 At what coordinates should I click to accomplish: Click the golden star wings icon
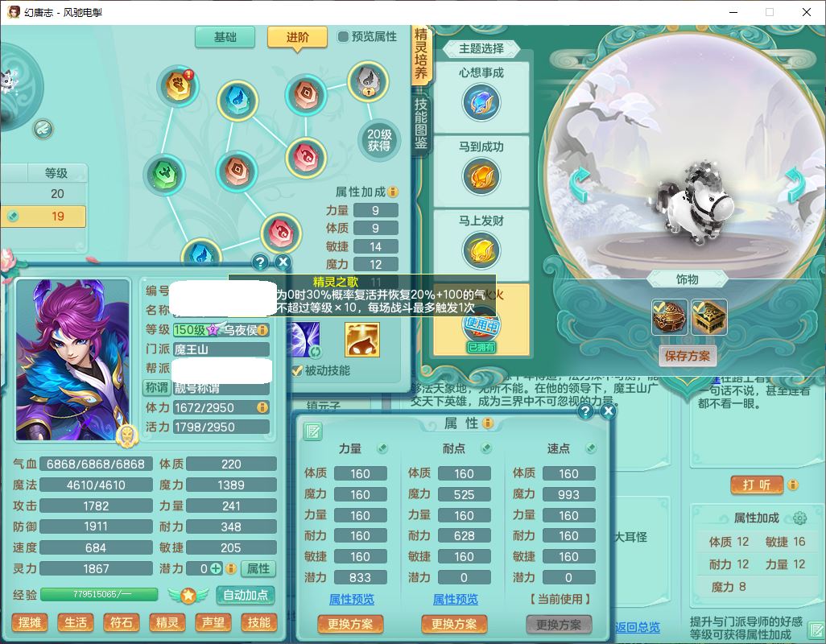tap(188, 595)
